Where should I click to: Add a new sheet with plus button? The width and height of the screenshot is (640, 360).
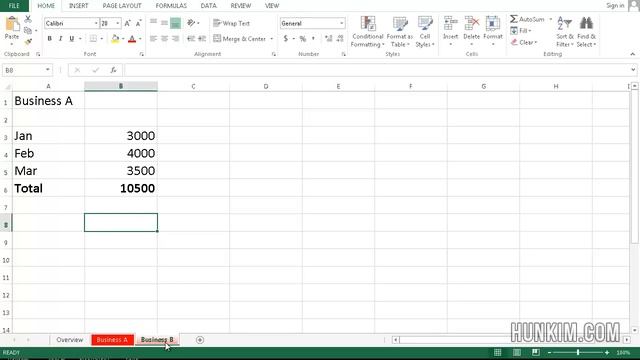pos(200,340)
